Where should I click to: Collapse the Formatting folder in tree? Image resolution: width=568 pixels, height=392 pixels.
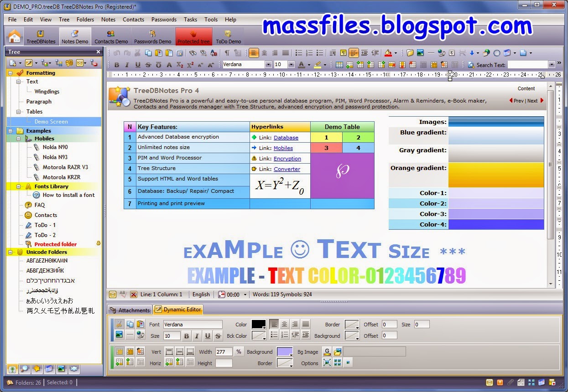[x=10, y=73]
